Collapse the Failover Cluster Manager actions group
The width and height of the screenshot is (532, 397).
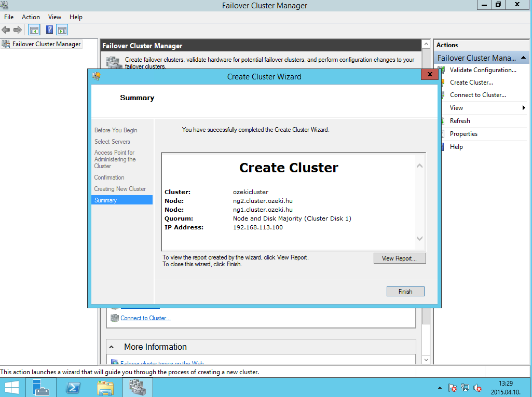[524, 58]
